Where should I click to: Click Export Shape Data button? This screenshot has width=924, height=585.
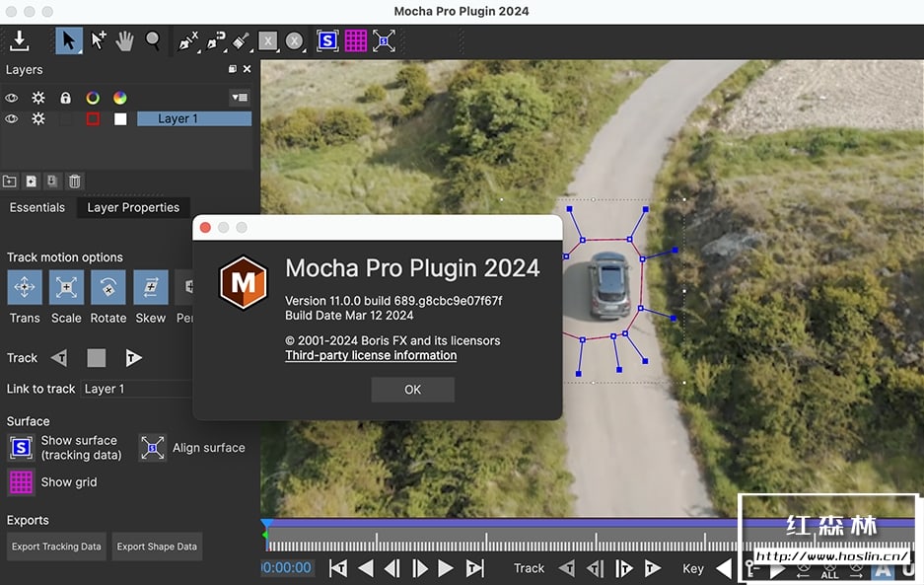(x=157, y=547)
